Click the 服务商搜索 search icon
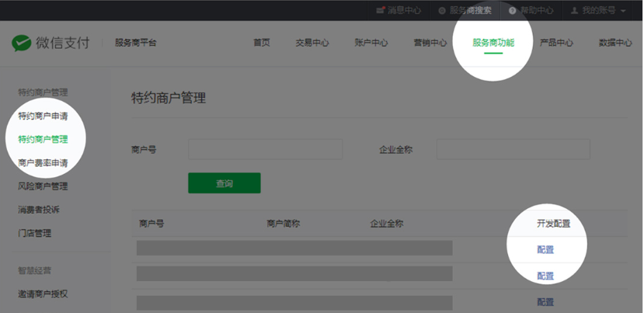Screen dimensions: 644x313 pos(442,11)
